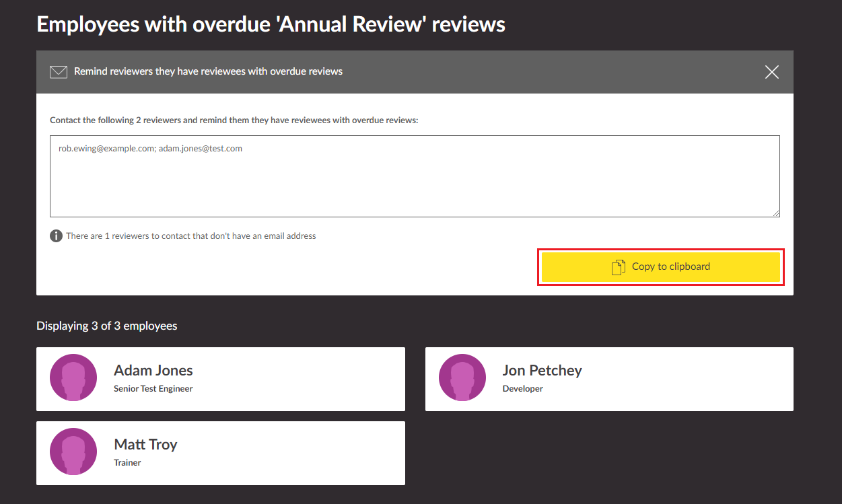Select Jon Petchey's avatar image
The width and height of the screenshot is (842, 504).
[462, 377]
